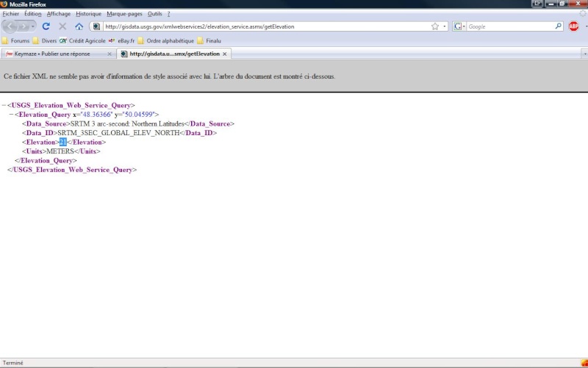Open the Marque-pages menu
Viewport: 588px width, 368px height.
coord(124,14)
